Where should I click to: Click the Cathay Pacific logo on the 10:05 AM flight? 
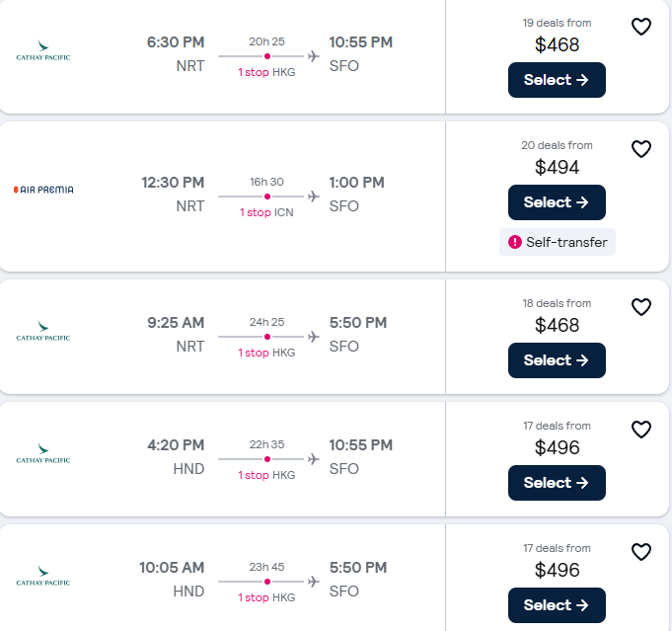[43, 577]
